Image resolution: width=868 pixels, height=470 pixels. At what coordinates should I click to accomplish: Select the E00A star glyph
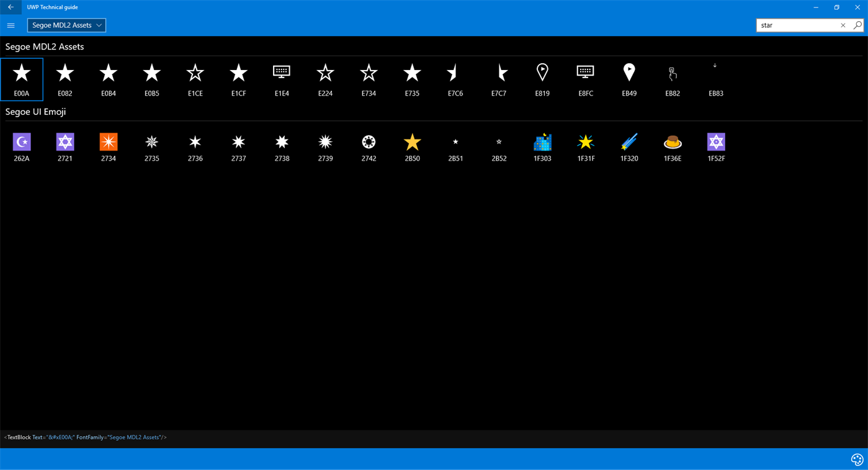click(x=22, y=79)
